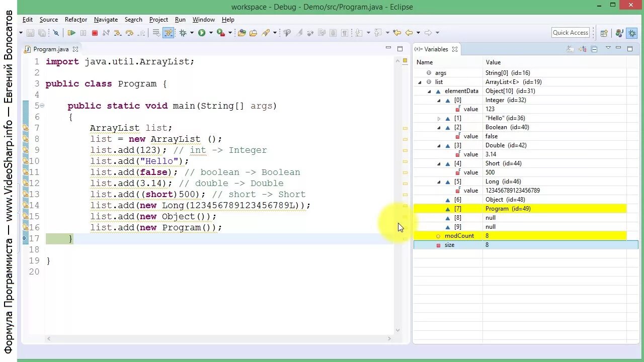Click the Back navigation arrow
Viewport: 644px width, 362px height.
coord(409,33)
